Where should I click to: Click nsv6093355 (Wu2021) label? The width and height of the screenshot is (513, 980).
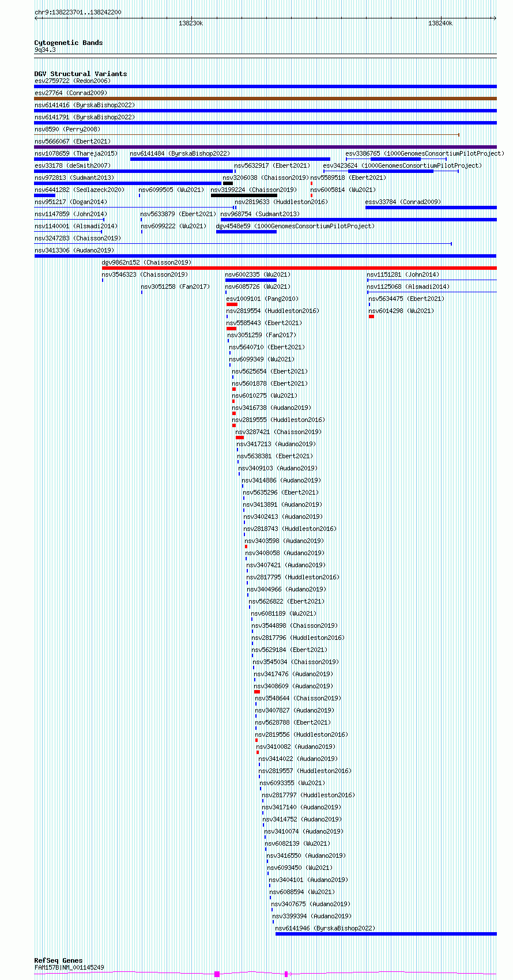(x=293, y=783)
